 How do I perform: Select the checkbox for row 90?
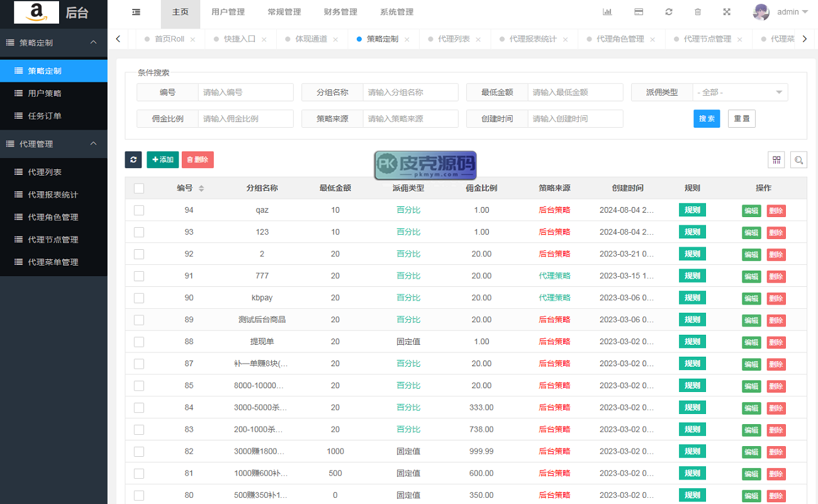coord(139,298)
